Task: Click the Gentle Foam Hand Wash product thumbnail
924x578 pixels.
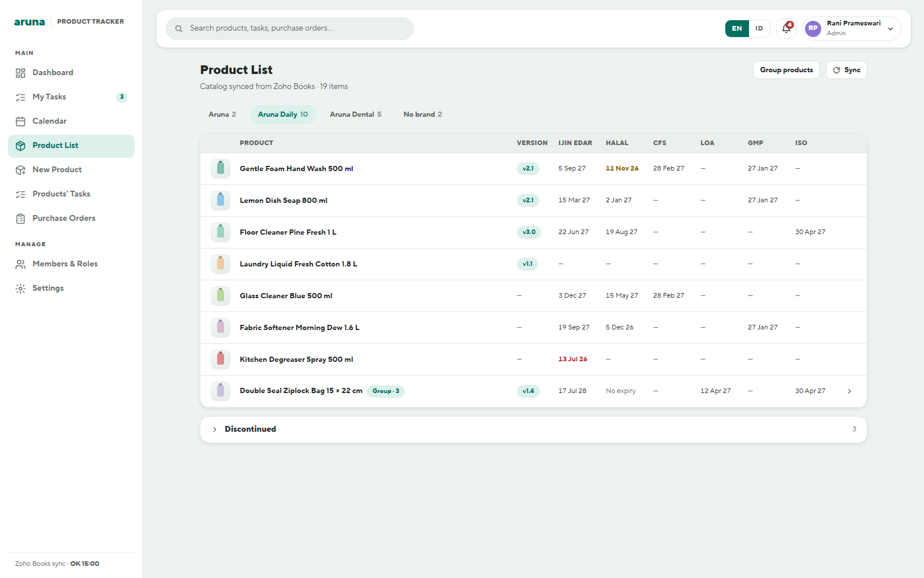Action: 221,169
